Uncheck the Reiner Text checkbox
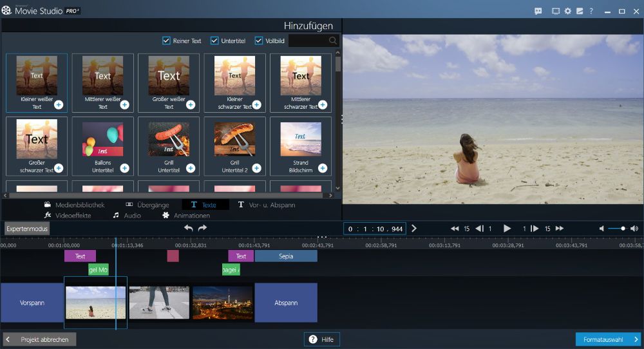Screen dimensions: 644x349 (167, 41)
